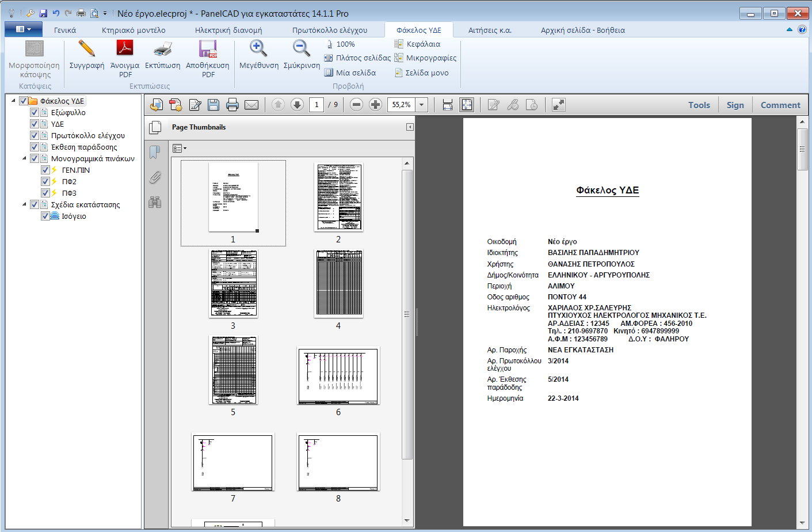The image size is (812, 532).
Task: Open the Page Thumbnails panel icon
Action: tap(154, 127)
